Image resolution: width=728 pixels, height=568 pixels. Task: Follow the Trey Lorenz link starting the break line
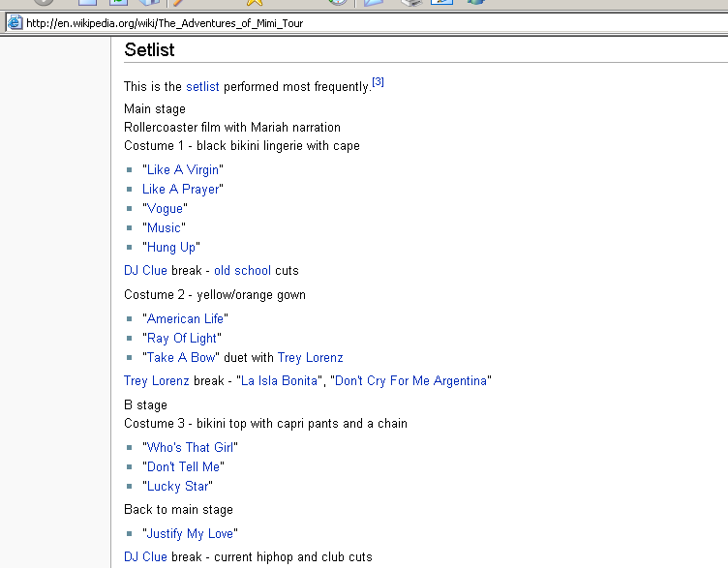click(157, 381)
